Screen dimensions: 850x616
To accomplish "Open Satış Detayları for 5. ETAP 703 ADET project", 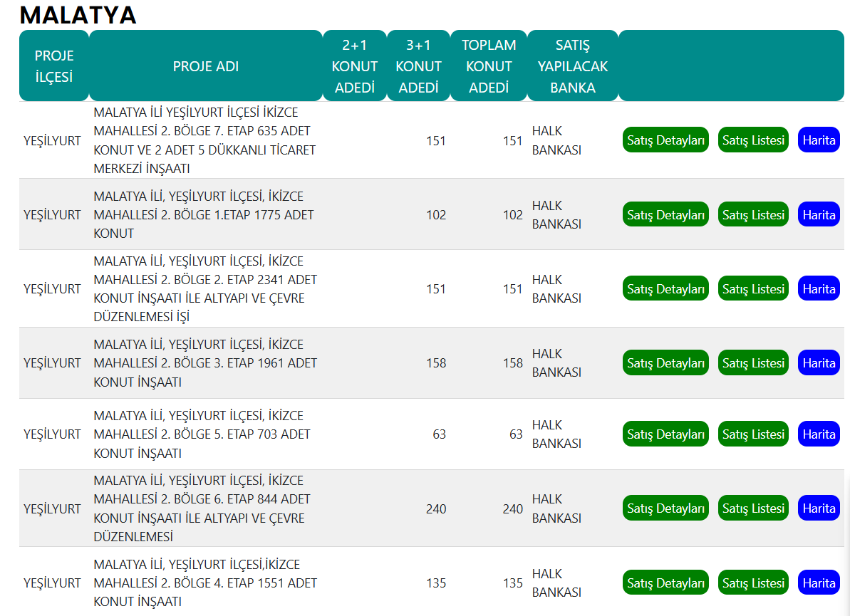I will point(665,434).
